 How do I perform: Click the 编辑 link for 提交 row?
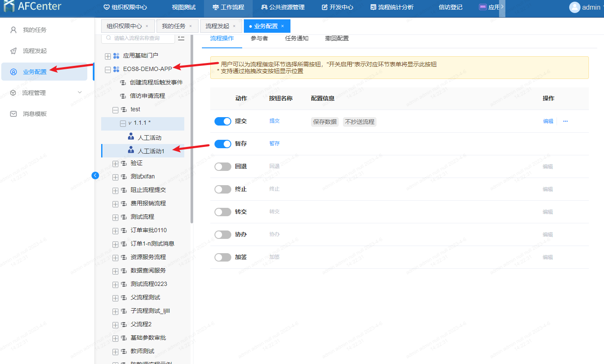coord(548,121)
